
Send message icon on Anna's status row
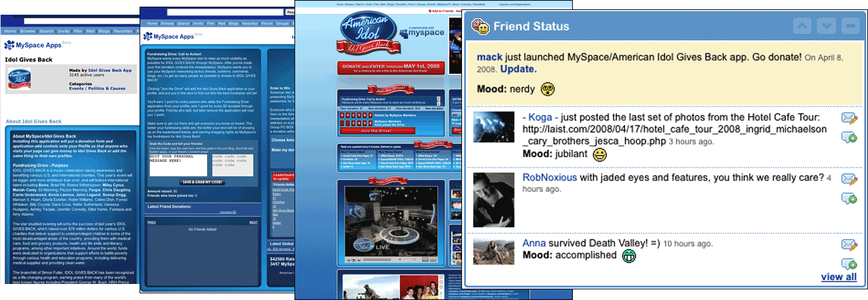[x=849, y=244]
